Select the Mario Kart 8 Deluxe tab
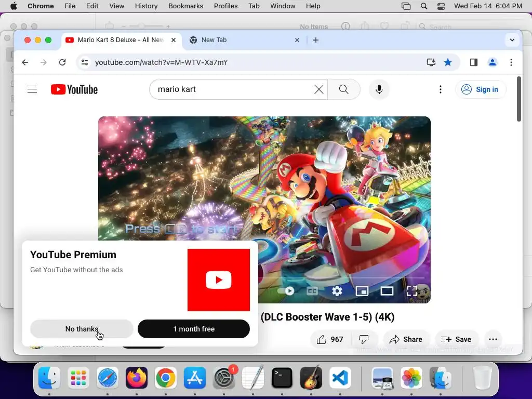Image resolution: width=532 pixels, height=399 pixels. click(x=121, y=40)
